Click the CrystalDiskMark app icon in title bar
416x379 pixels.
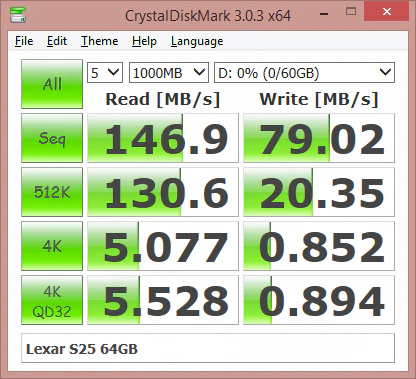(18, 14)
